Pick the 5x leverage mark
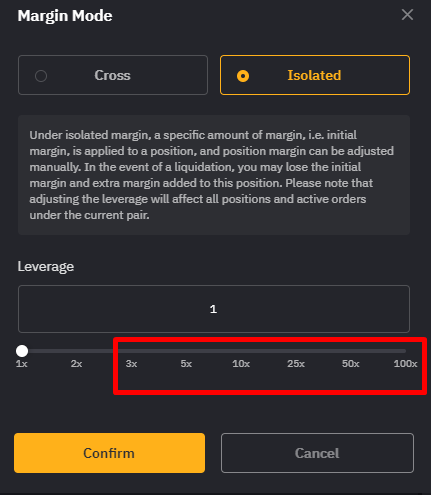This screenshot has height=495, width=431. pos(186,364)
